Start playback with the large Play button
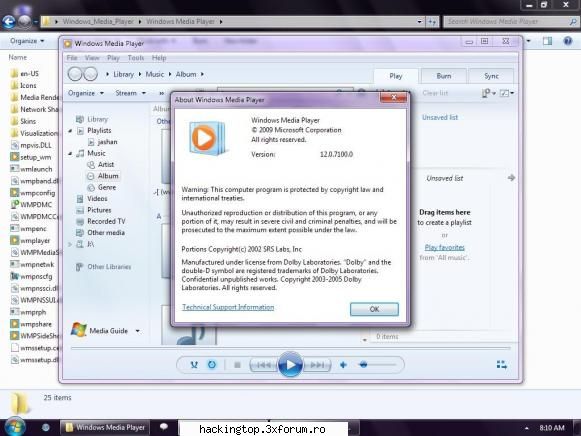Image resolution: width=581 pixels, height=436 pixels. point(290,365)
